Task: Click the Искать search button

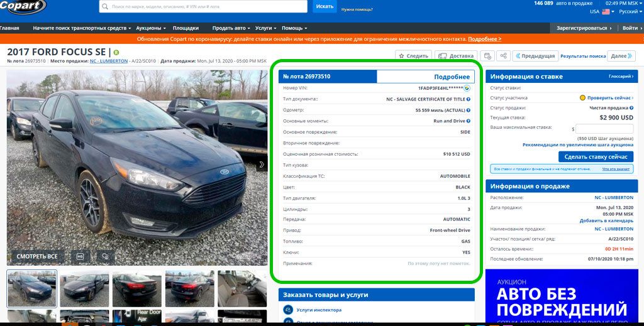Action: 325,6
